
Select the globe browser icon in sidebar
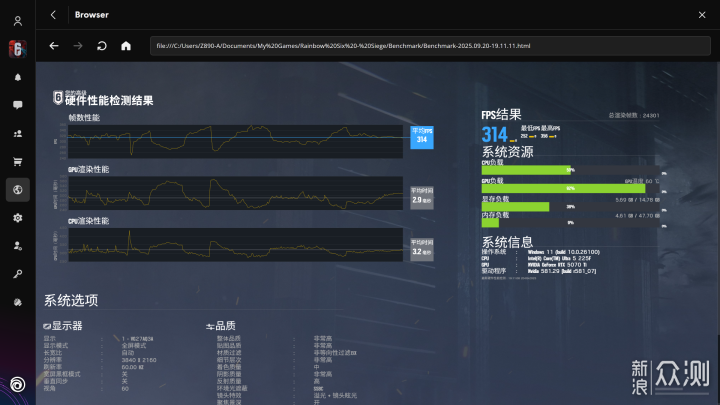(17, 190)
